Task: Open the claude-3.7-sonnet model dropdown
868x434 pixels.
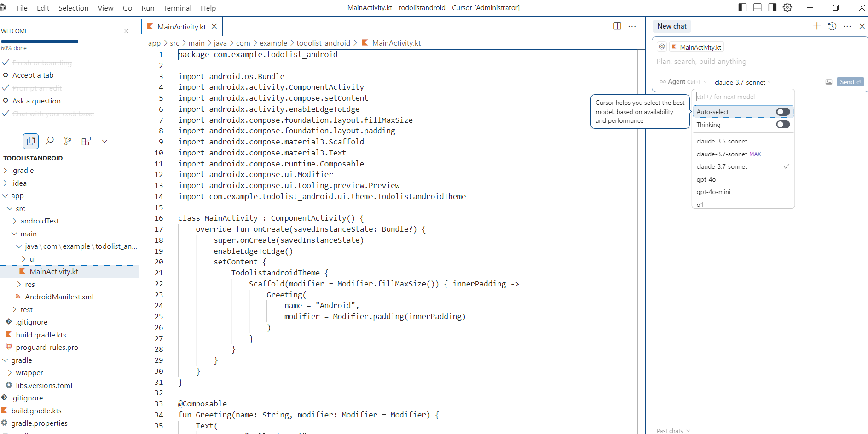Action: tap(742, 82)
